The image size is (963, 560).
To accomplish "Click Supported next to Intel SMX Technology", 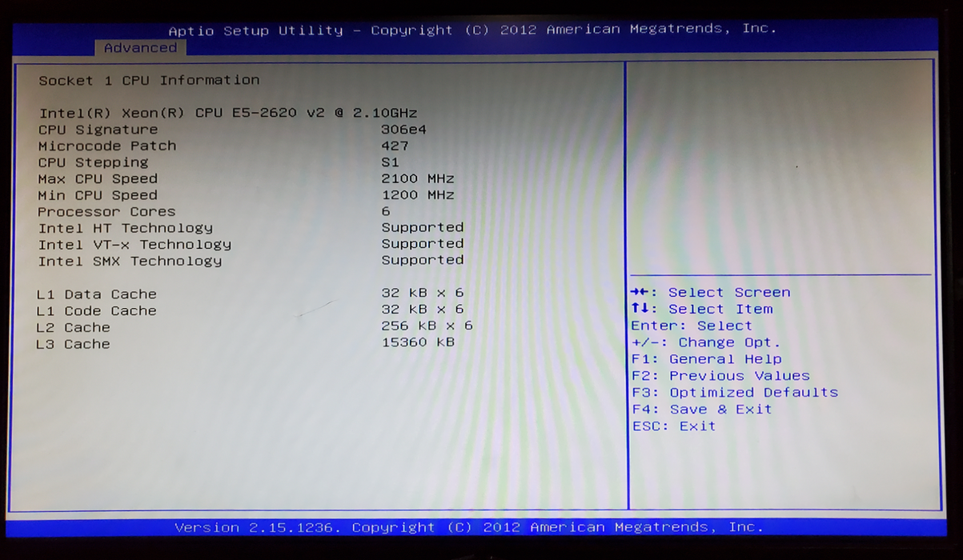I will [x=423, y=260].
